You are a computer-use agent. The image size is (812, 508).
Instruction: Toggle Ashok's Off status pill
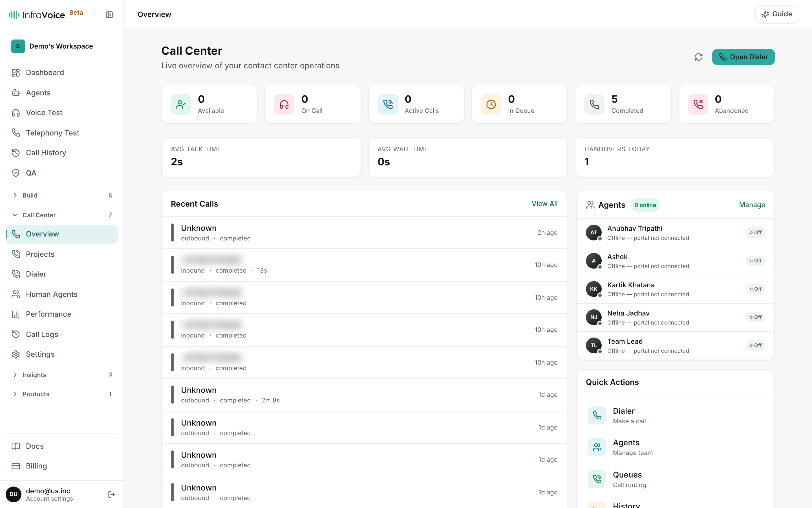click(755, 261)
